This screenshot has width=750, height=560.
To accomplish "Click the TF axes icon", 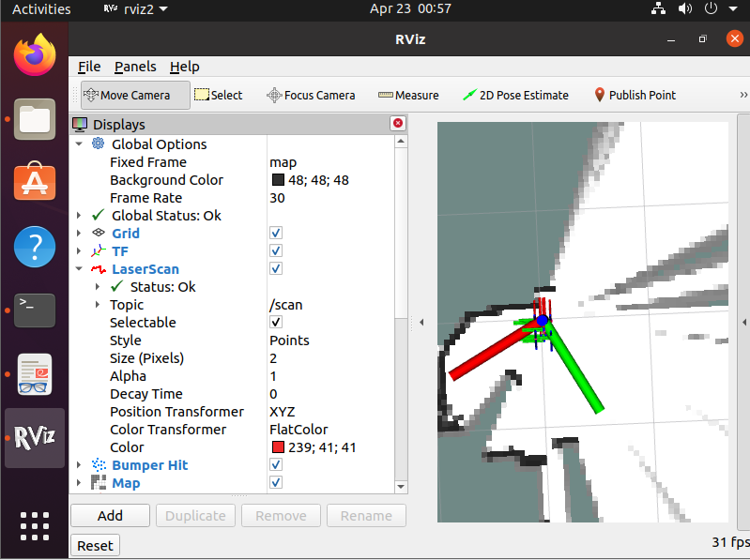I will pos(99,250).
